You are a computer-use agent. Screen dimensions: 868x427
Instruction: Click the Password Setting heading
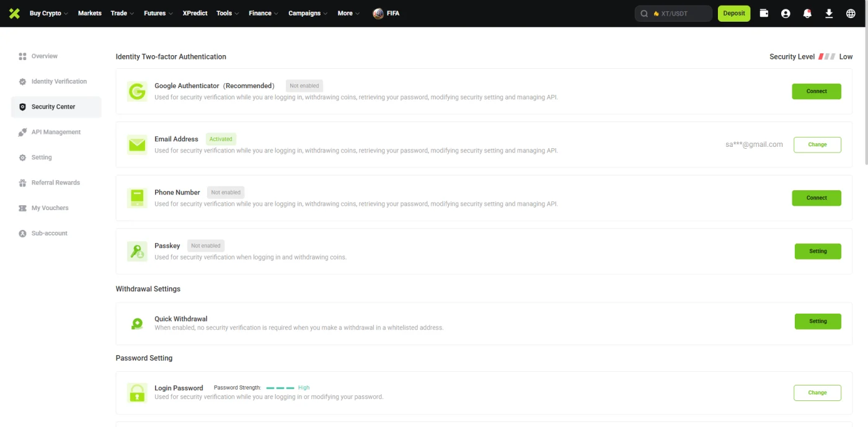[x=144, y=358]
